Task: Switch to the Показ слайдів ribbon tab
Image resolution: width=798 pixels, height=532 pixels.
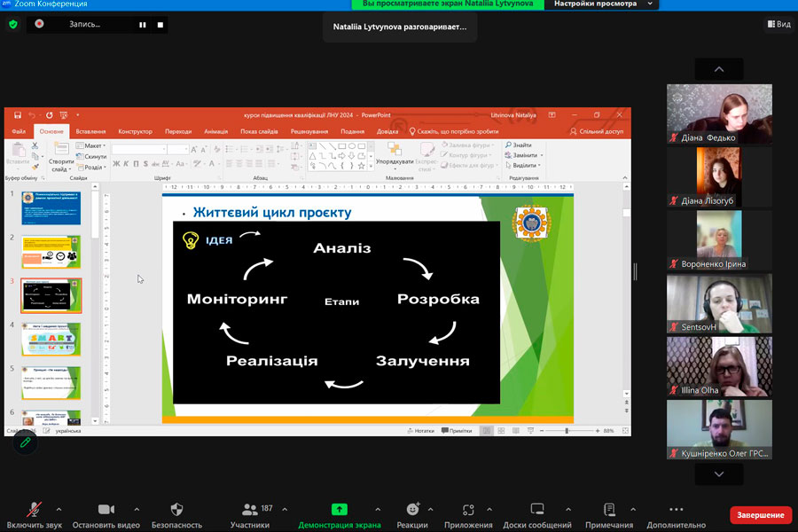Action: point(259,131)
